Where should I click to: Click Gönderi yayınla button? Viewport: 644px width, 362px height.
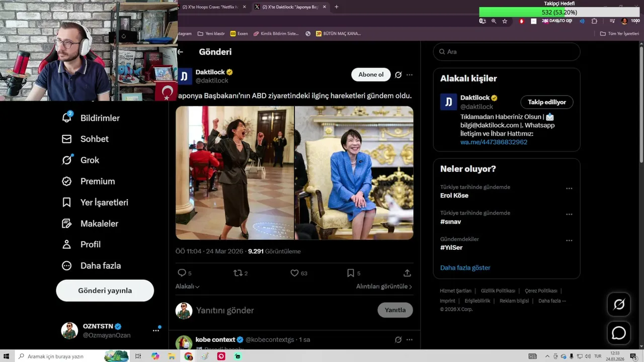[x=105, y=291]
